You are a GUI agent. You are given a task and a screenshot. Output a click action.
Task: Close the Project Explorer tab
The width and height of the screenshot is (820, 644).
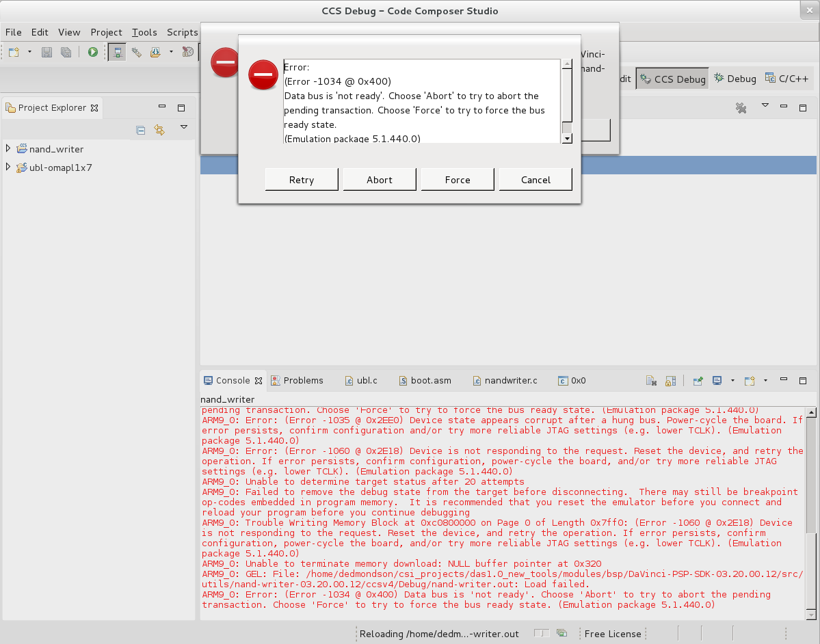pyautogui.click(x=94, y=108)
